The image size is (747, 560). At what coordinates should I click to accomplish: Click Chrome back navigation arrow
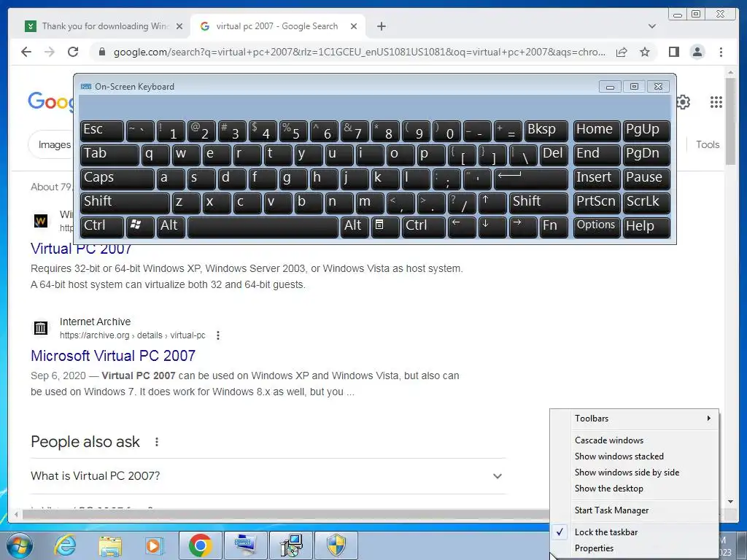pyautogui.click(x=26, y=52)
